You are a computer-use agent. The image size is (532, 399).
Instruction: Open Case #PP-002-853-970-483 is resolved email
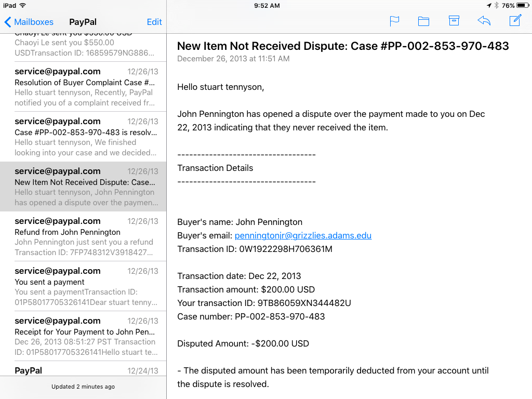pyautogui.click(x=83, y=137)
